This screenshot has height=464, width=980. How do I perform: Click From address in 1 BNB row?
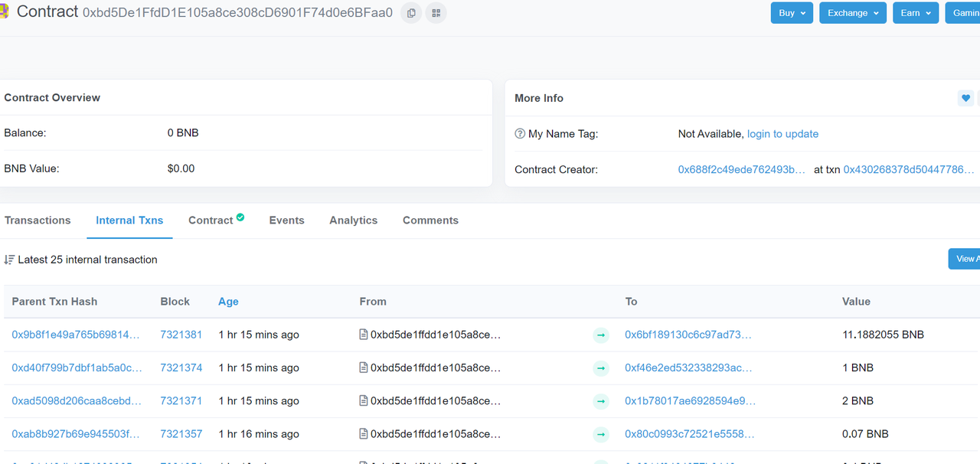point(436,368)
